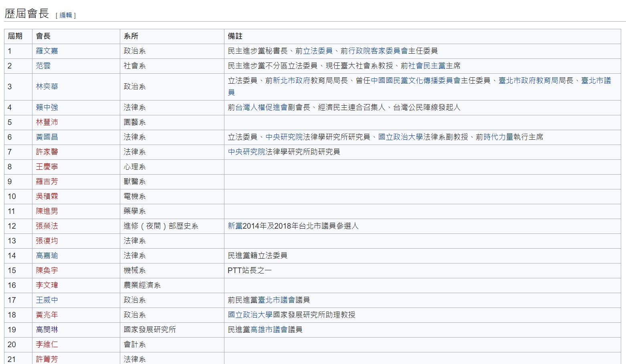The height and width of the screenshot is (364, 626).
Task: Click the 國家發展研究所 department cell
Action: [x=172, y=330]
